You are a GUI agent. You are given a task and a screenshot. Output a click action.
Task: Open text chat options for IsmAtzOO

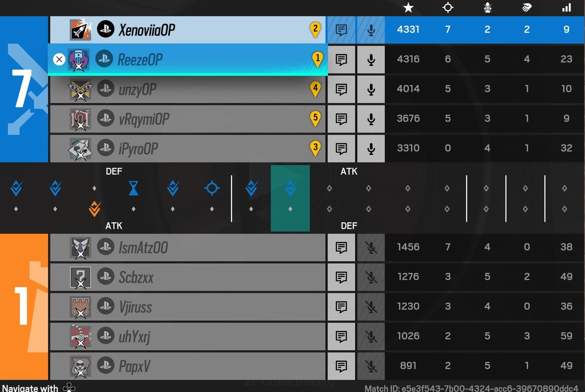tap(341, 247)
